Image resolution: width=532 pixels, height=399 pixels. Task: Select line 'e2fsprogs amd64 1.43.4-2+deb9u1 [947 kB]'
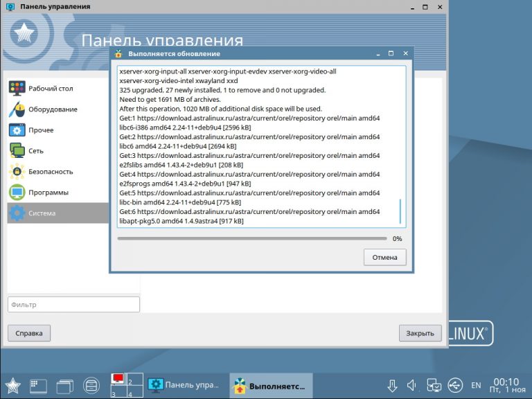point(185,184)
